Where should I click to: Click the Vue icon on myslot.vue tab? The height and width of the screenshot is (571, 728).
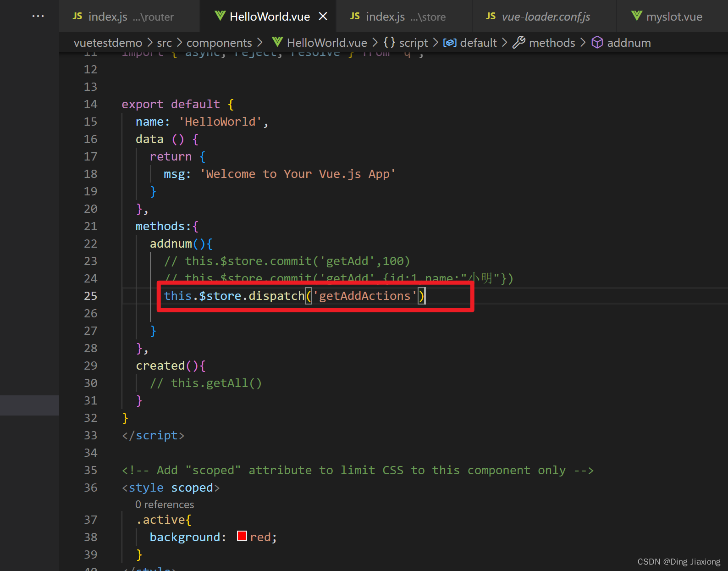[x=637, y=16]
